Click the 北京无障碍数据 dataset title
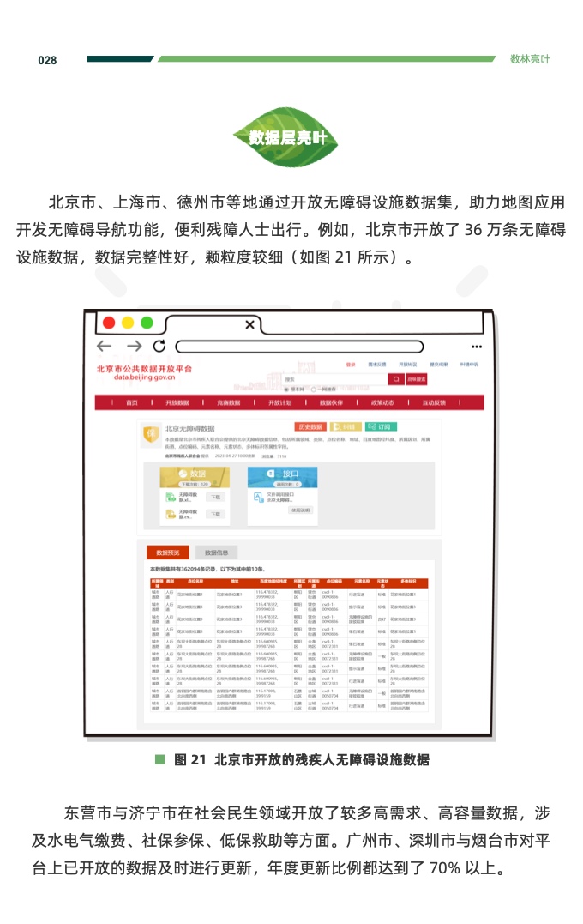The width and height of the screenshot is (583, 924). click(190, 428)
